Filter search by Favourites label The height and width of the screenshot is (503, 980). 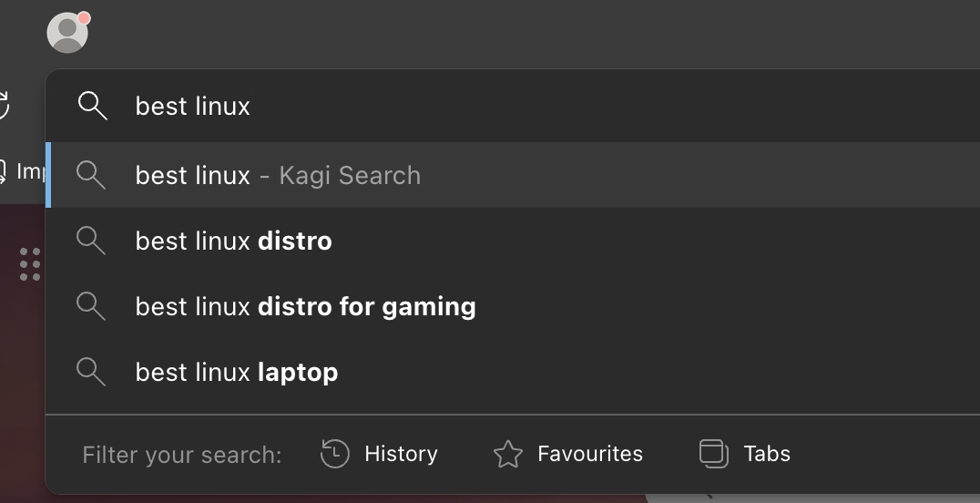(590, 454)
